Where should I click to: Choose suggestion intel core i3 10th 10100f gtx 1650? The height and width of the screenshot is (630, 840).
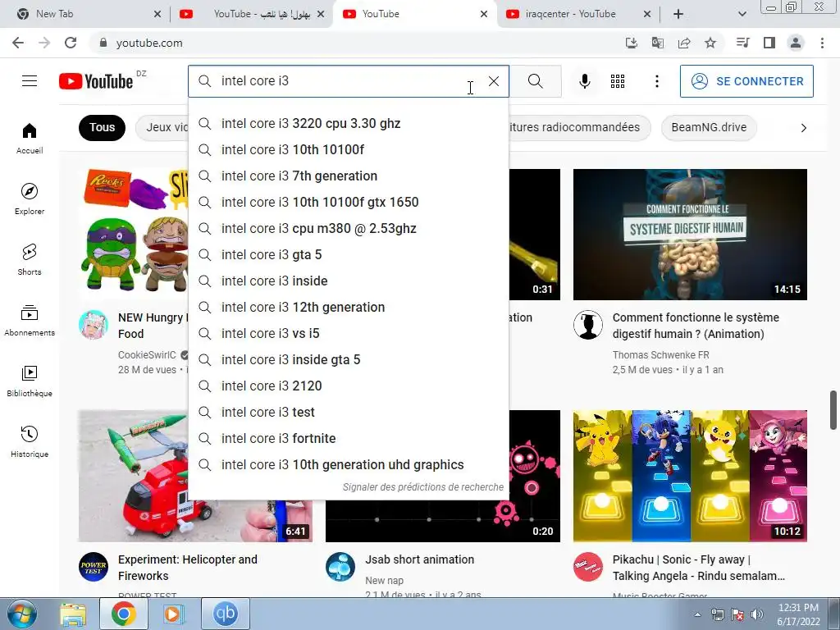pyautogui.click(x=348, y=202)
